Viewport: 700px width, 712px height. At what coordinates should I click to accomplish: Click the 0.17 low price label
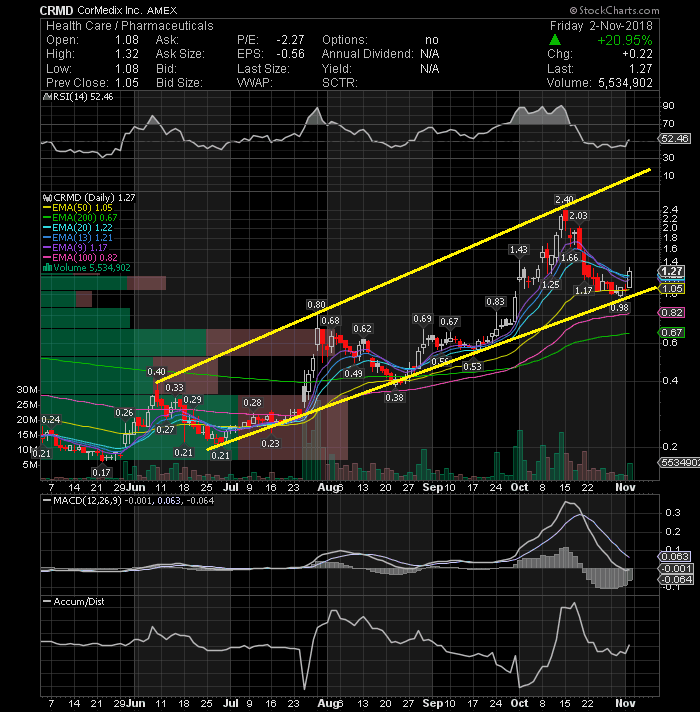tap(101, 472)
